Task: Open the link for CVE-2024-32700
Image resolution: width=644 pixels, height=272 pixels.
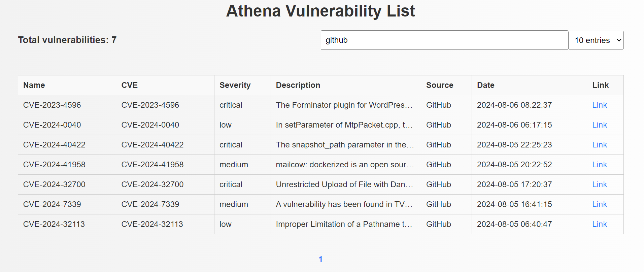Action: click(x=599, y=184)
